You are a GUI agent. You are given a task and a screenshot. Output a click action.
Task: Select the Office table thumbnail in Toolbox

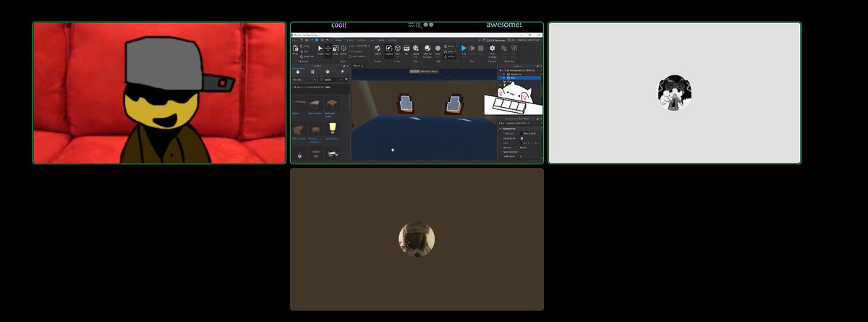(x=299, y=130)
